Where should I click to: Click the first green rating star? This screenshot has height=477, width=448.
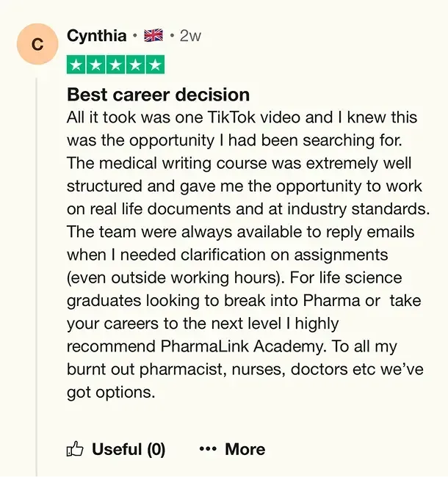(x=76, y=65)
